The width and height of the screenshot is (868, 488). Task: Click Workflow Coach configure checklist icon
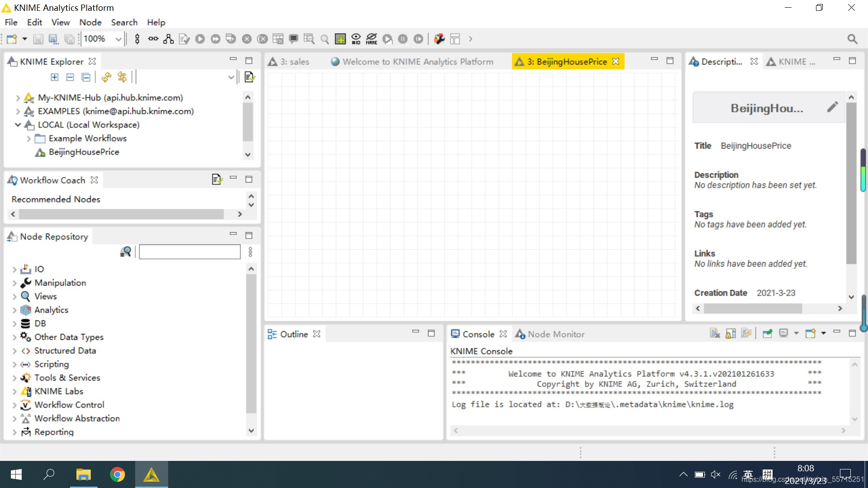pos(217,179)
